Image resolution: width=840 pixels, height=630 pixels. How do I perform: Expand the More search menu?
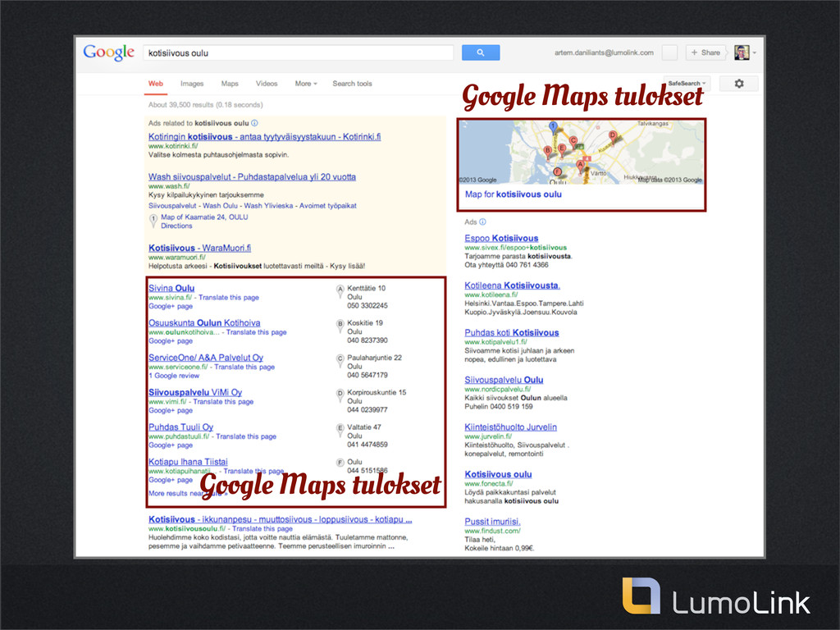[306, 84]
